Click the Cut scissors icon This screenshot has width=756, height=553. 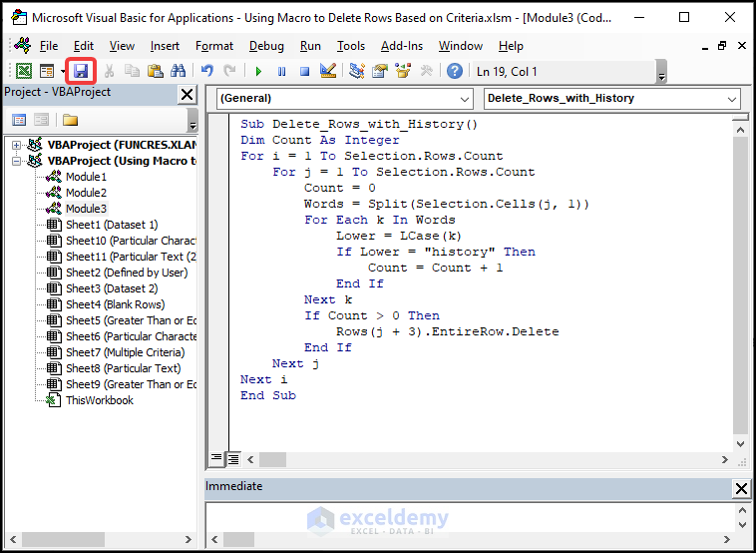(x=109, y=72)
